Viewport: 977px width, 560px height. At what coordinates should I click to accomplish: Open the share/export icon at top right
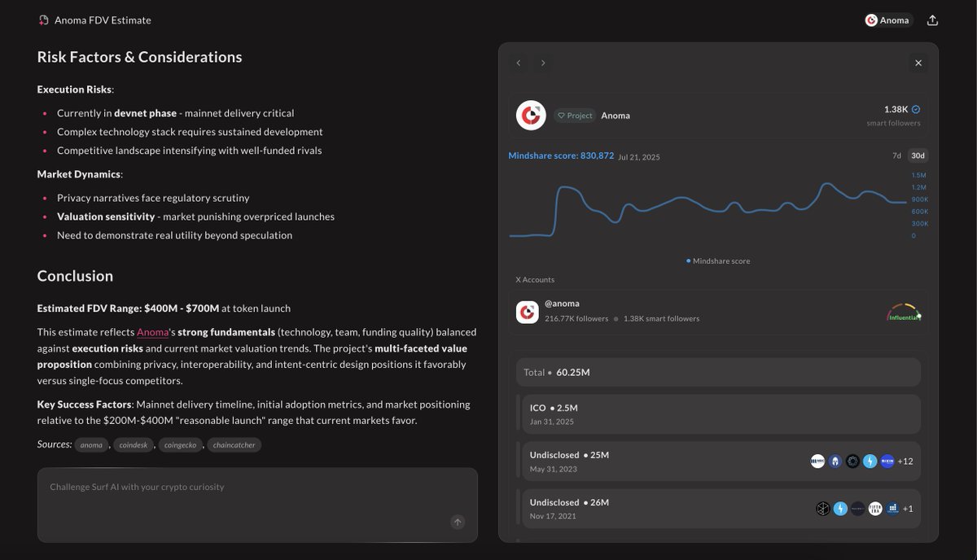click(x=933, y=20)
